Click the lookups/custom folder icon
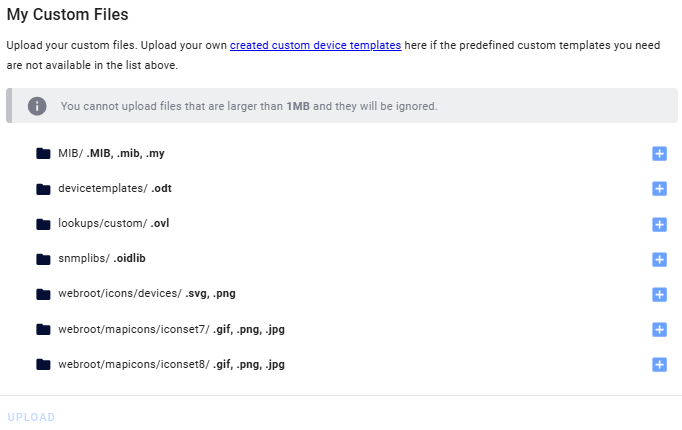The height and width of the screenshot is (430, 682). (x=43, y=224)
